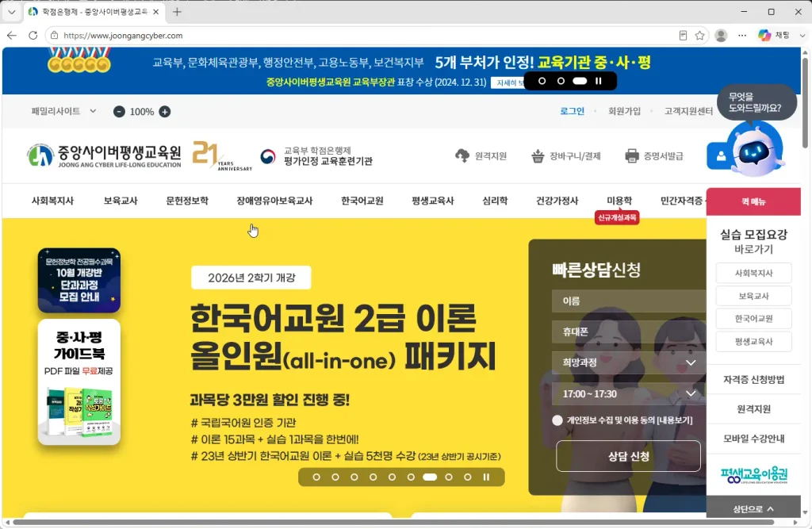Open Copilot 채팅 button
This screenshot has height=529, width=812.
pos(774,35)
